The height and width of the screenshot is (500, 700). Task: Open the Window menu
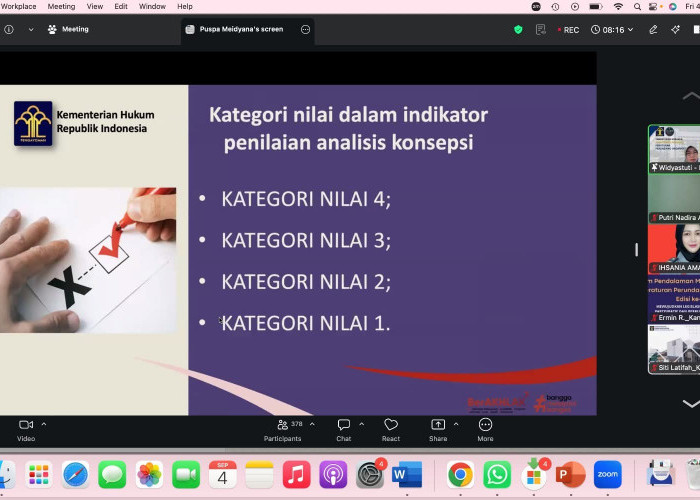152,6
